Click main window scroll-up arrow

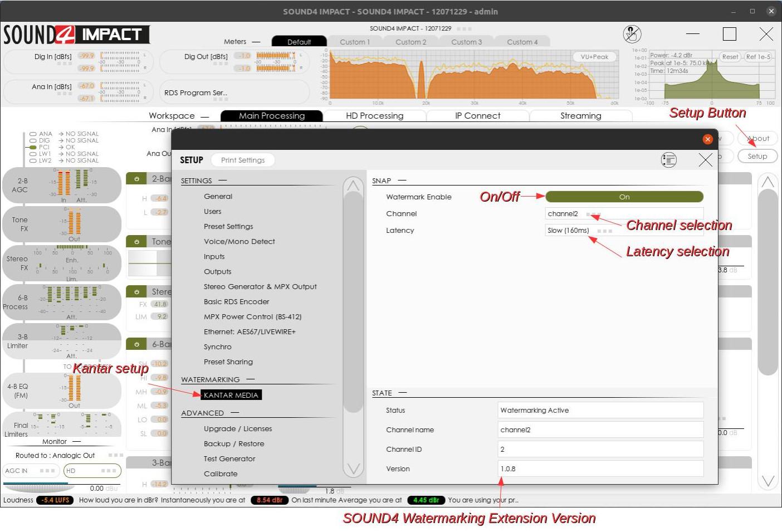coord(768,182)
